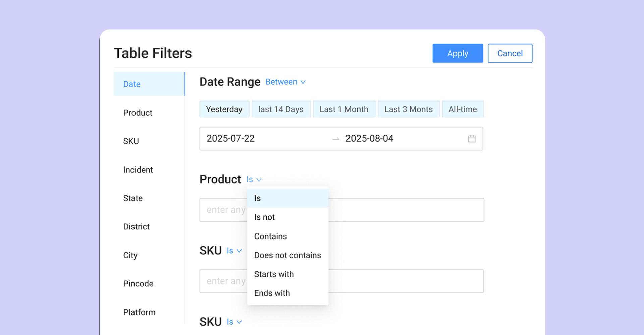Click the calendar icon in date field

[472, 139]
